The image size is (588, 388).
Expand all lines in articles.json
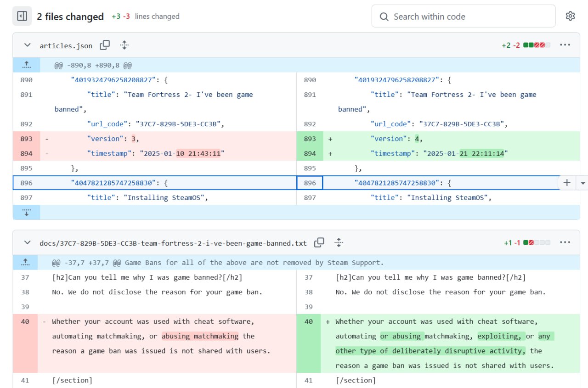124,45
